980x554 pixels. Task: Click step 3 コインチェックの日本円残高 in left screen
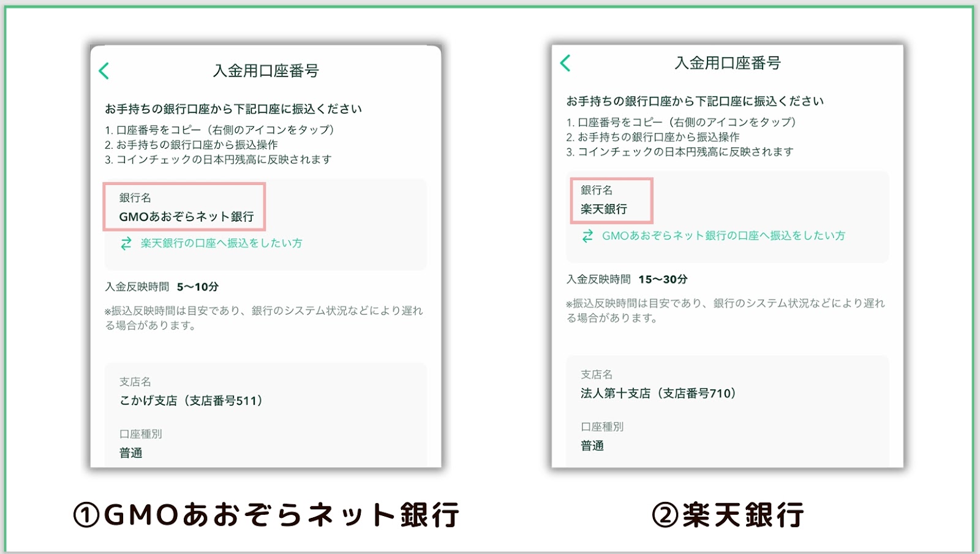(219, 159)
